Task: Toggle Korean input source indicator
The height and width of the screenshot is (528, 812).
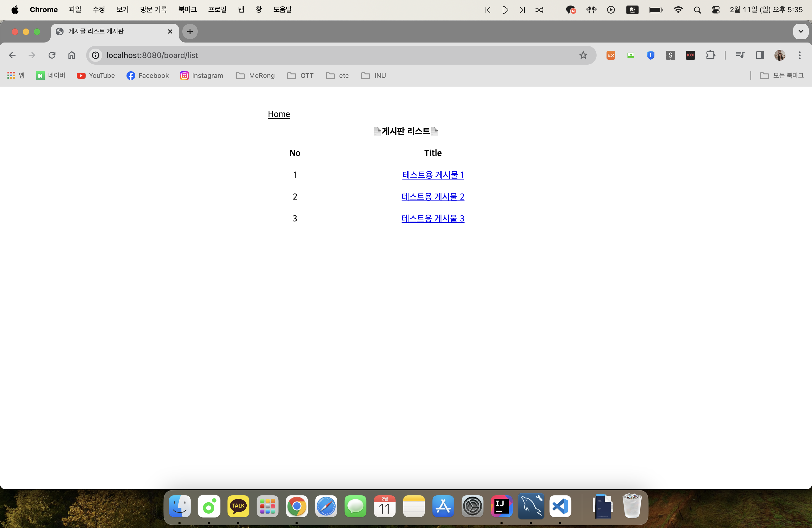Action: pos(632,10)
